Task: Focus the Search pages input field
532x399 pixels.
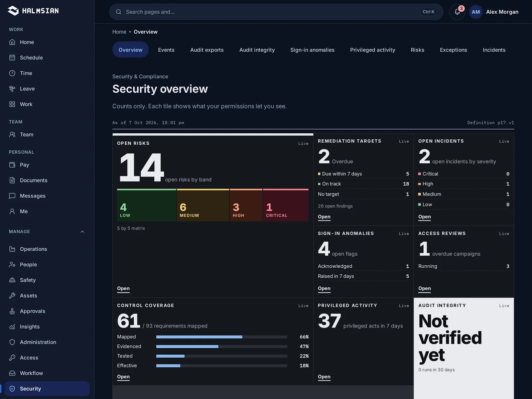Action: (x=276, y=12)
